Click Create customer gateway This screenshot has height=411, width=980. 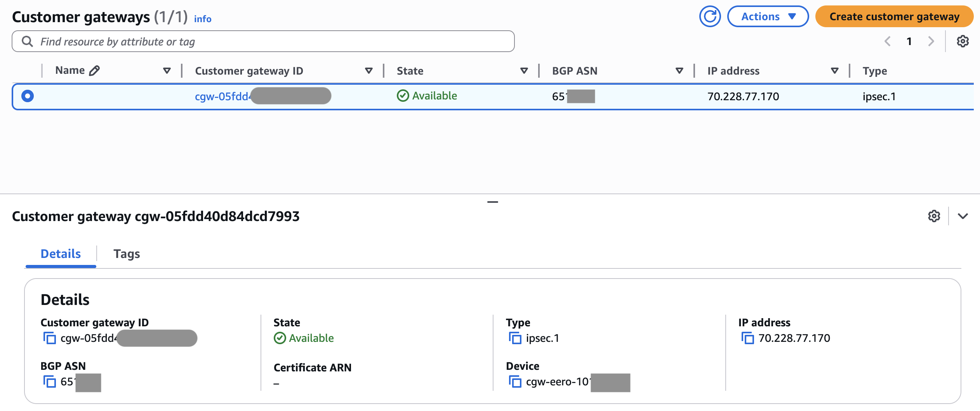(893, 16)
